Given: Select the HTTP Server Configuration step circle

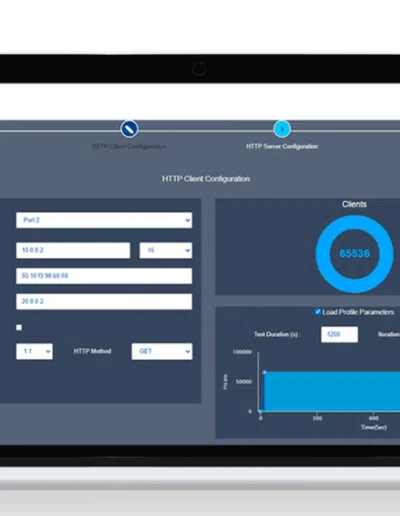Looking at the screenshot, I should pos(282,129).
